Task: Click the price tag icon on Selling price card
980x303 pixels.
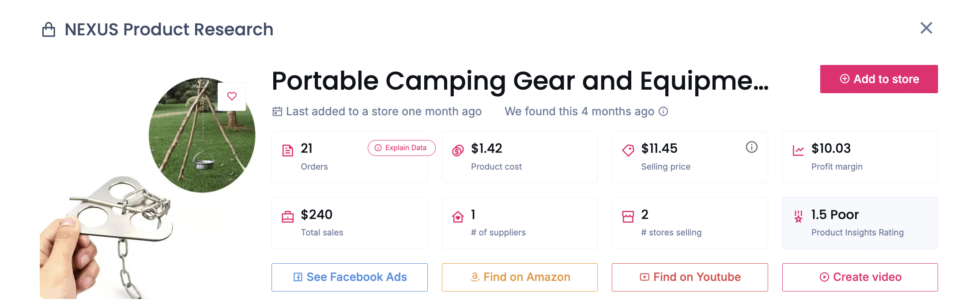Action: [629, 149]
